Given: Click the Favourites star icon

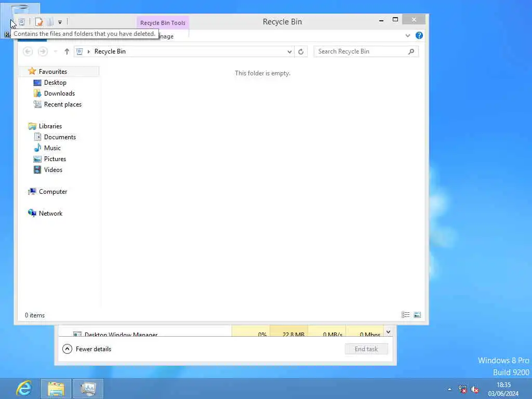Looking at the screenshot, I should (x=32, y=71).
